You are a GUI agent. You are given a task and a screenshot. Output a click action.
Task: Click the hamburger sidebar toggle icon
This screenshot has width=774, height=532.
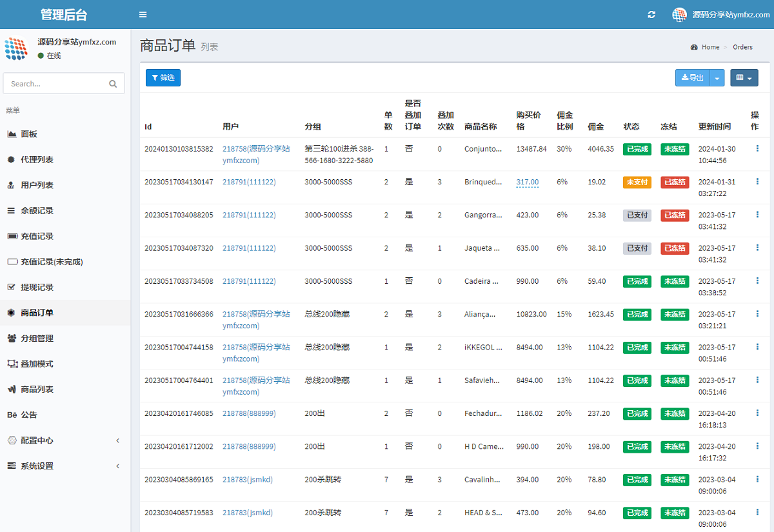143,15
